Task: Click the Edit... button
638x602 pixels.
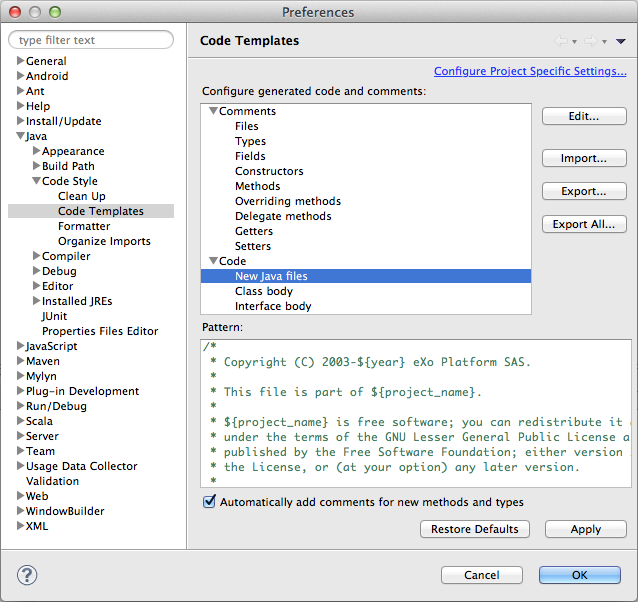Action: pos(584,116)
